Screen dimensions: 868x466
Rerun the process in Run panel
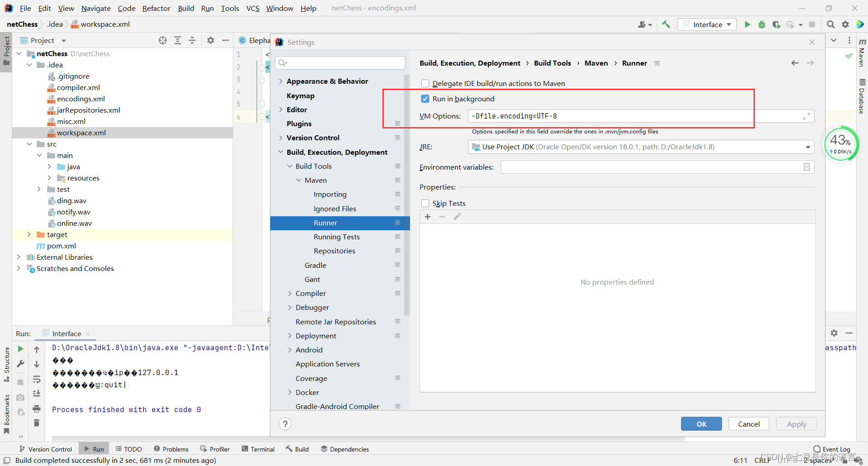20,349
